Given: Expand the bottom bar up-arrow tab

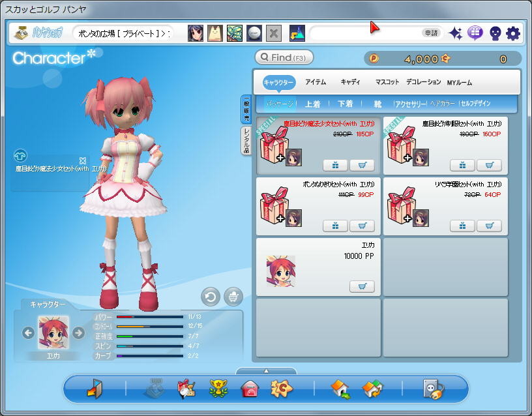Looking at the screenshot, I should click(266, 371).
